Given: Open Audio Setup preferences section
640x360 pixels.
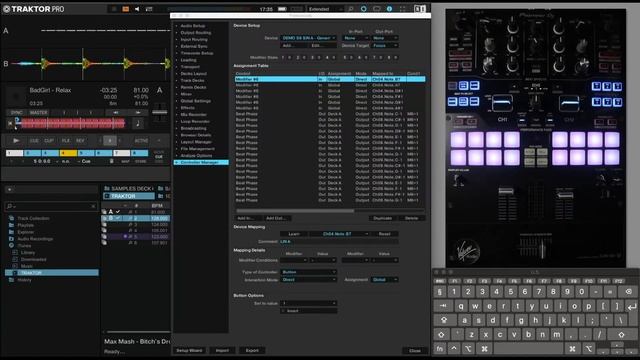Looking at the screenshot, I should 193,26.
